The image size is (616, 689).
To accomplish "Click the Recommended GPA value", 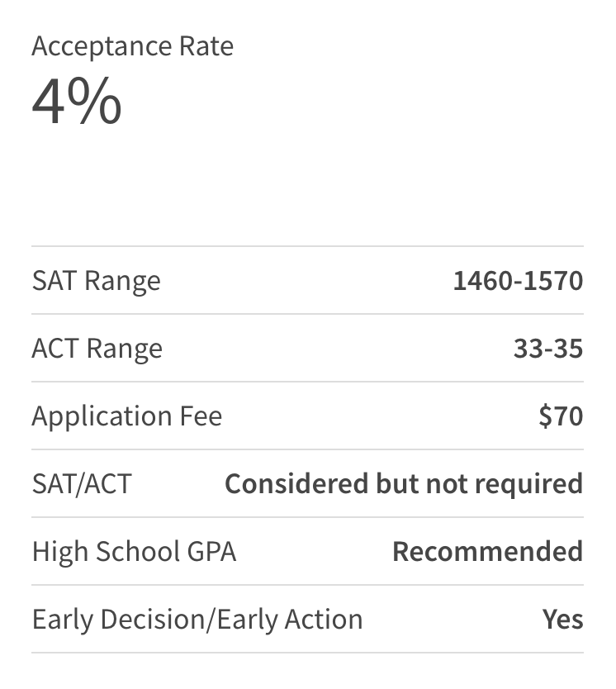I will click(x=487, y=552).
